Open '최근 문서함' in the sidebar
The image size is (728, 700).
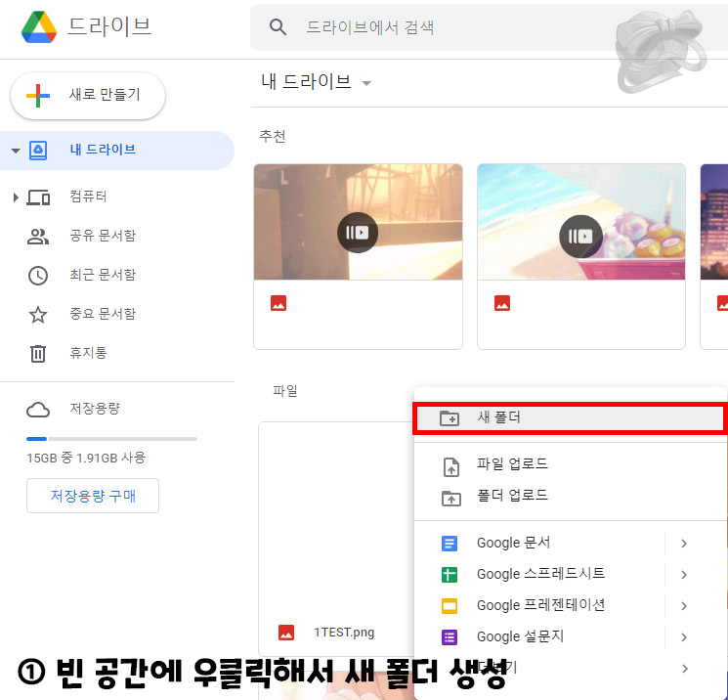point(103,275)
